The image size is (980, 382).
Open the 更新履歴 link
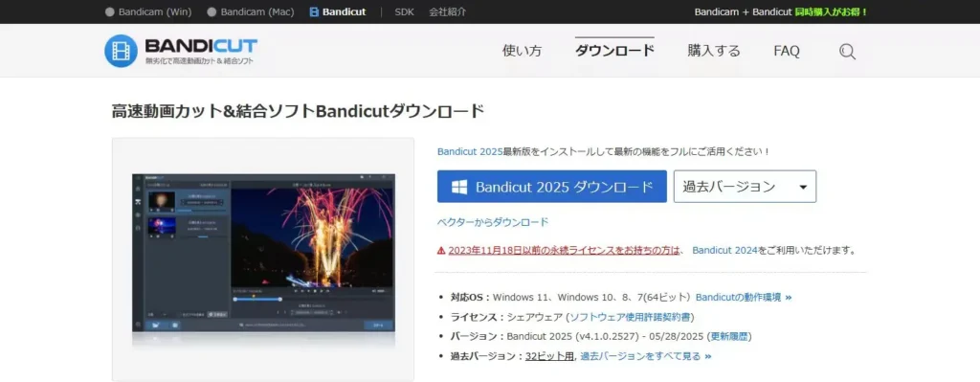click(728, 336)
